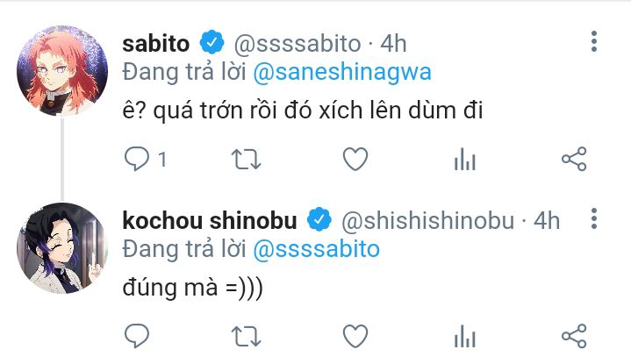View analytics for kochou shinobu's tweet

463,335
